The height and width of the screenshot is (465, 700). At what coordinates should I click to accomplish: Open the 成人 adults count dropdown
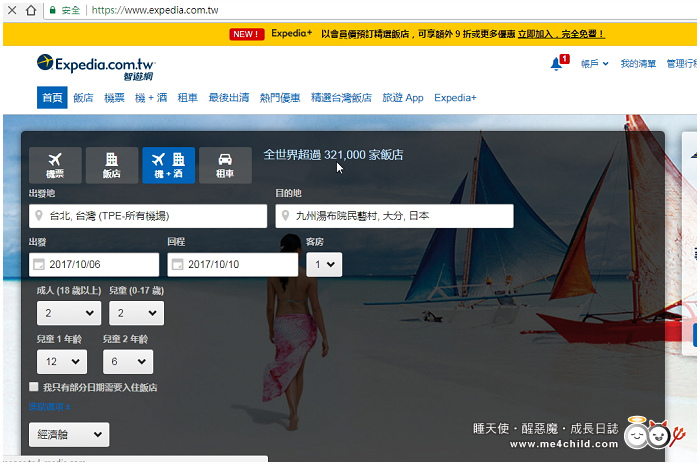(x=69, y=313)
